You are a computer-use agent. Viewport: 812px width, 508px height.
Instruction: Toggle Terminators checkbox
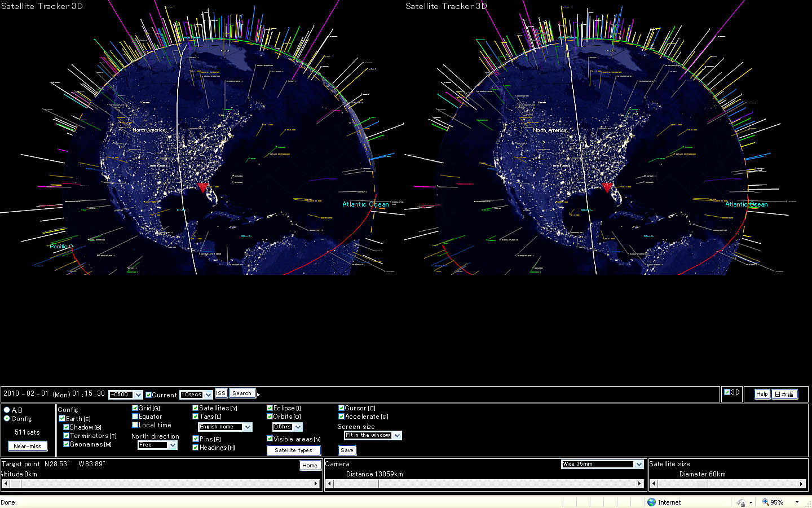[66, 436]
